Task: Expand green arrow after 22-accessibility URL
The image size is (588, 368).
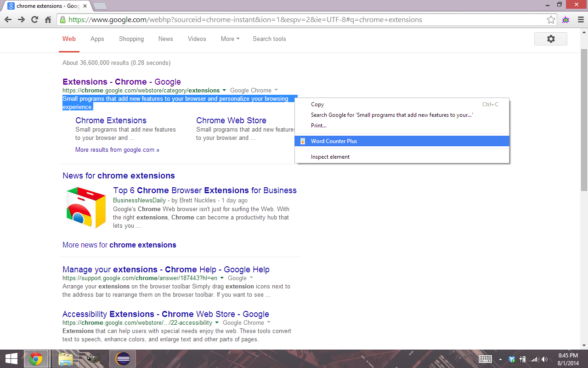Action: tap(217, 323)
